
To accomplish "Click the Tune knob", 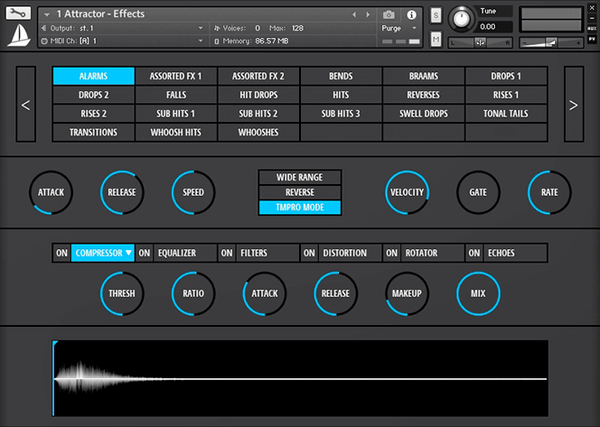I will (462, 19).
